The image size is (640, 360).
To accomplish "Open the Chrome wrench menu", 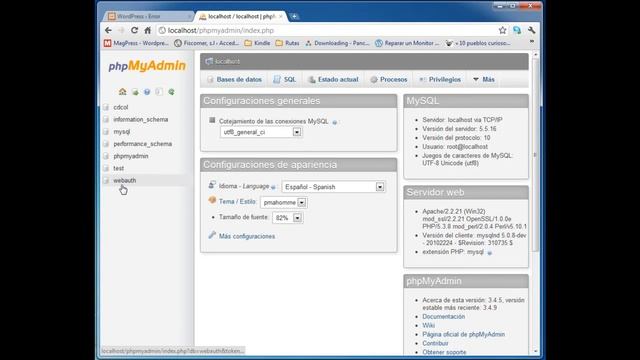I will point(531,30).
